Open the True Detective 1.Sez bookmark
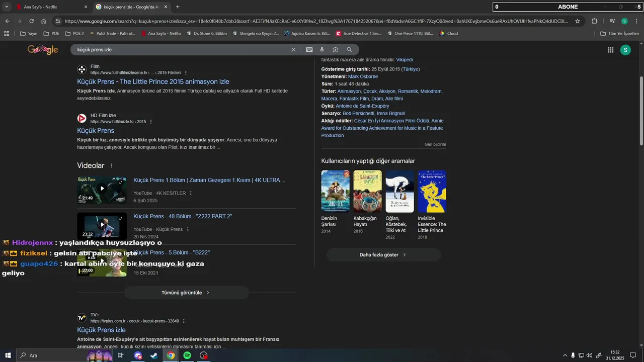 pyautogui.click(x=359, y=34)
